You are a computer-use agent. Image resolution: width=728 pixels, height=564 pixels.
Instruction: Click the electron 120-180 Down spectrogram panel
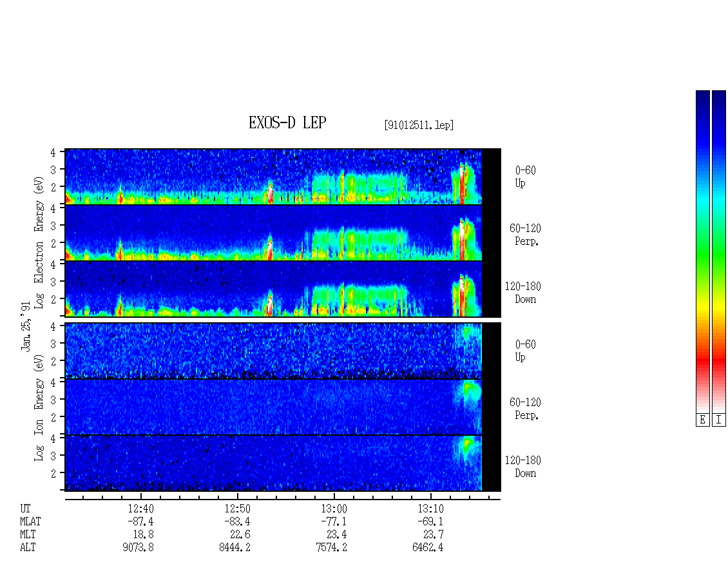click(273, 289)
